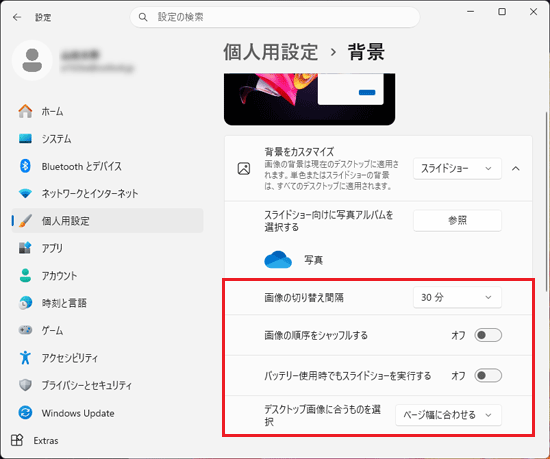Click the Extras grid icon
The image size is (550, 459).
17,440
